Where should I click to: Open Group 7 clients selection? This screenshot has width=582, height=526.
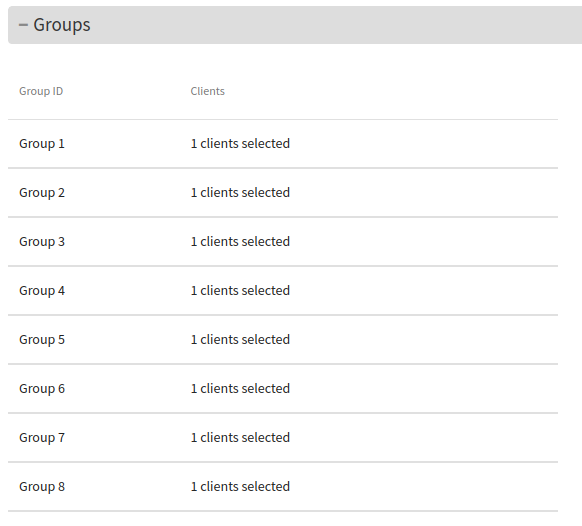point(240,438)
